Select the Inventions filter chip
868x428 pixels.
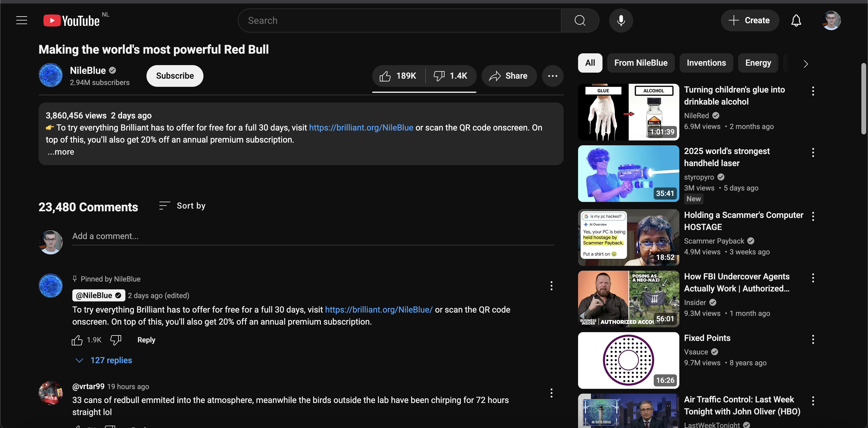pyautogui.click(x=706, y=63)
